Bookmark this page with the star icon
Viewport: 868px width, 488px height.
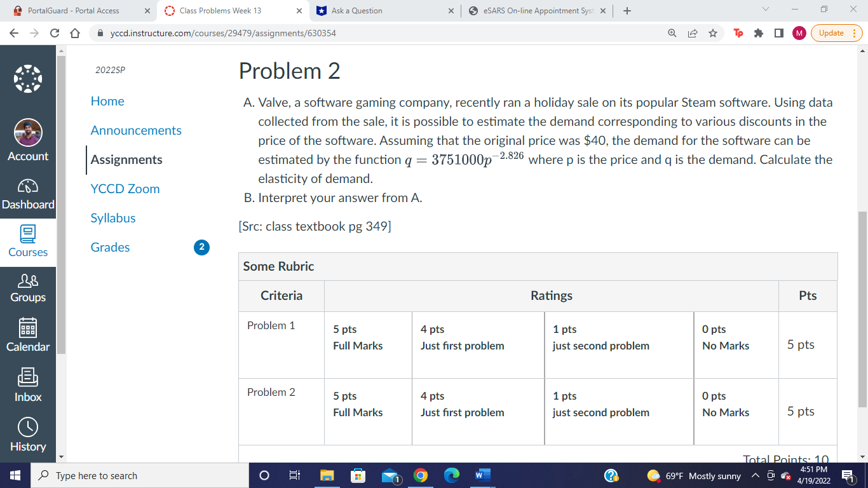pyautogui.click(x=713, y=34)
